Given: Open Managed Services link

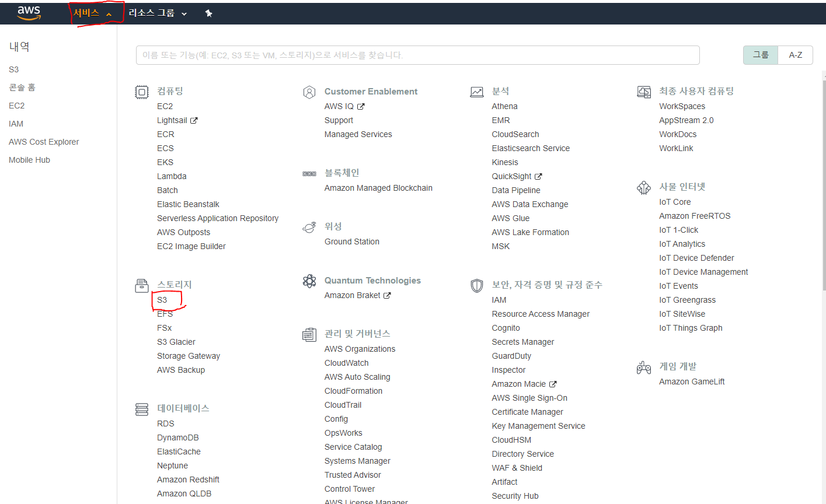Looking at the screenshot, I should point(358,134).
